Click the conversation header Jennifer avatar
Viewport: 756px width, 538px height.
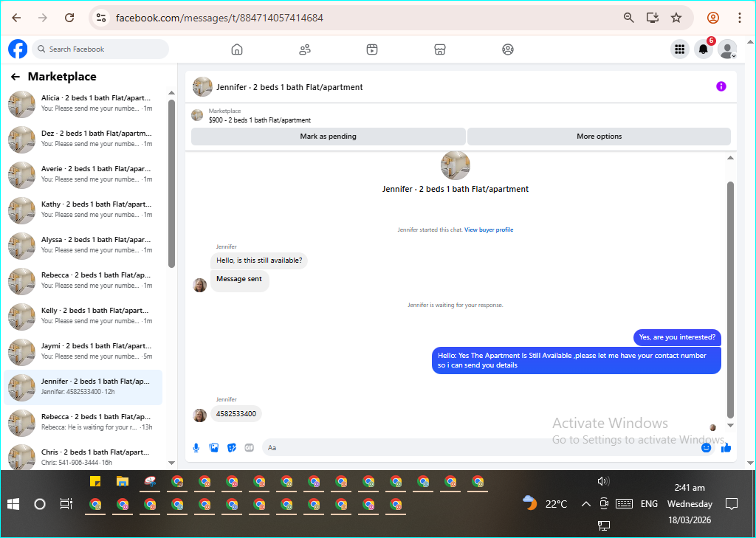click(x=202, y=87)
